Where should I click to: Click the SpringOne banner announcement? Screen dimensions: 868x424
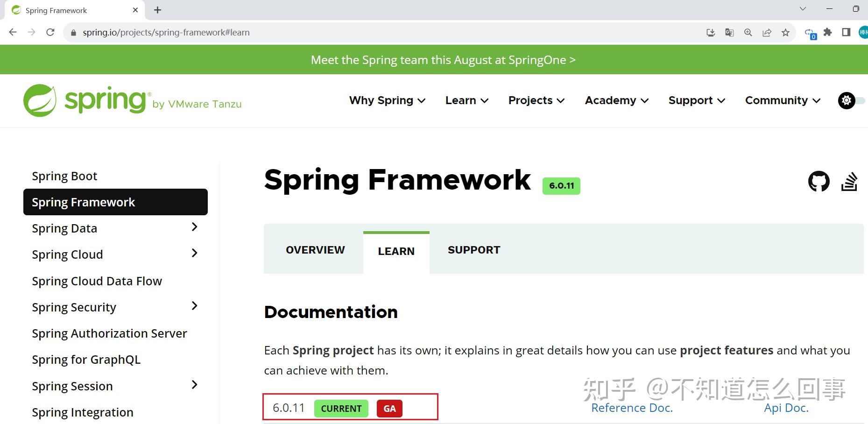click(443, 59)
